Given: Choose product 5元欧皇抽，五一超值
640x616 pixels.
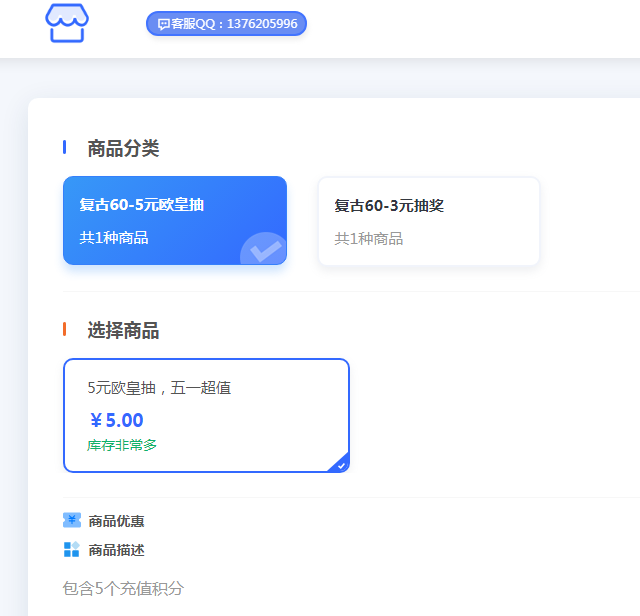Looking at the screenshot, I should (207, 416).
